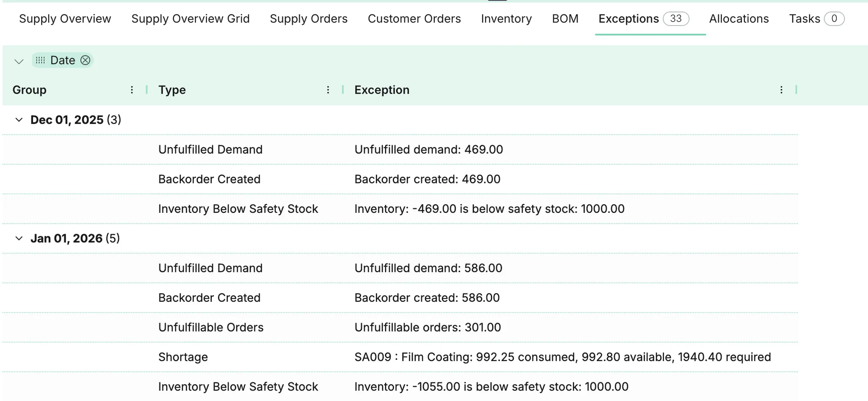
Task: Select the SA009 Film Coating shortage cell
Action: (x=563, y=357)
